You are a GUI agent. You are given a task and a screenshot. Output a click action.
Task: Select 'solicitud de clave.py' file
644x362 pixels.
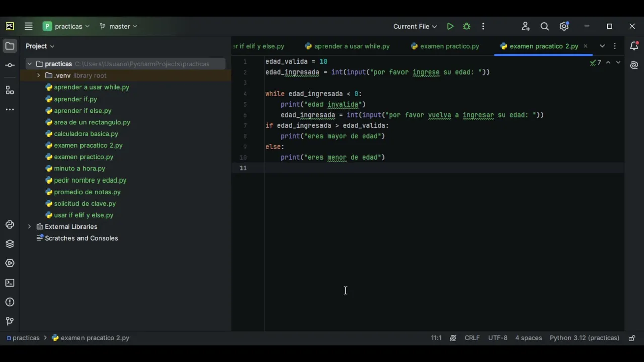[x=80, y=203]
